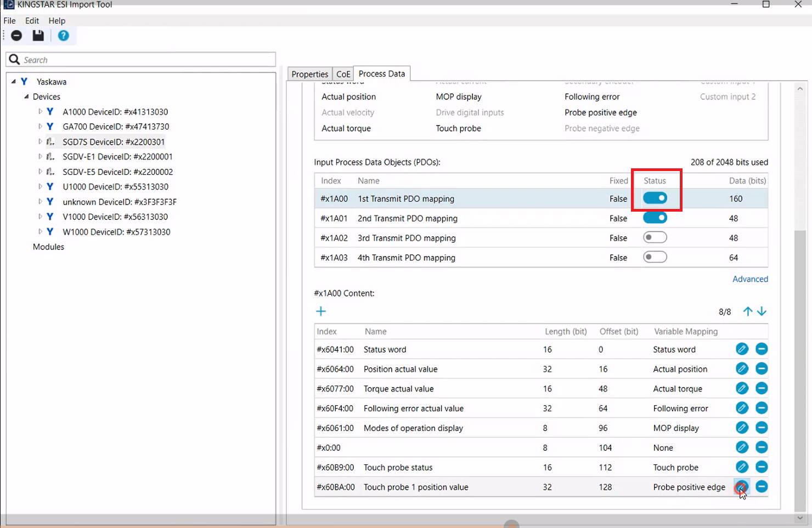Remove the #x0:00 padding entry
The image size is (812, 528).
click(x=762, y=447)
